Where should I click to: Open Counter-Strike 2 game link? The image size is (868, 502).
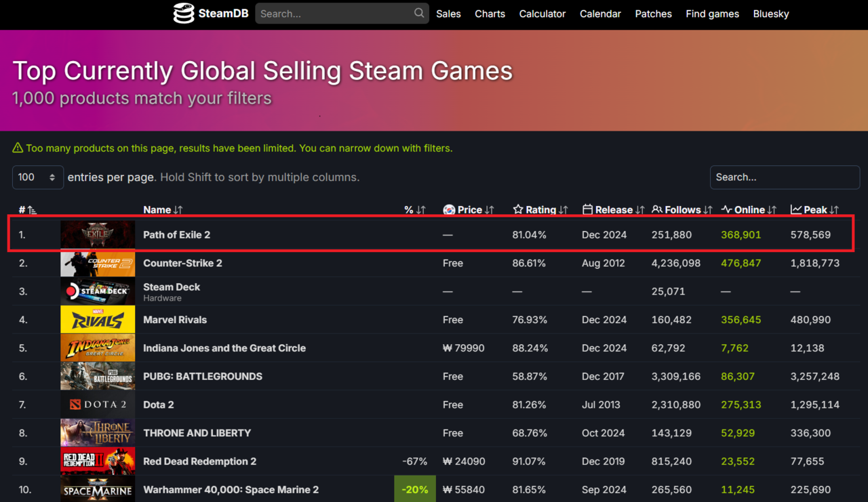point(182,263)
